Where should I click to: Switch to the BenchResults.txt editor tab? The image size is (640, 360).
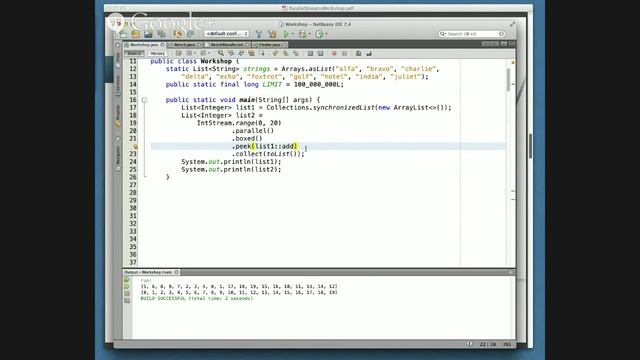pyautogui.click(x=227, y=44)
